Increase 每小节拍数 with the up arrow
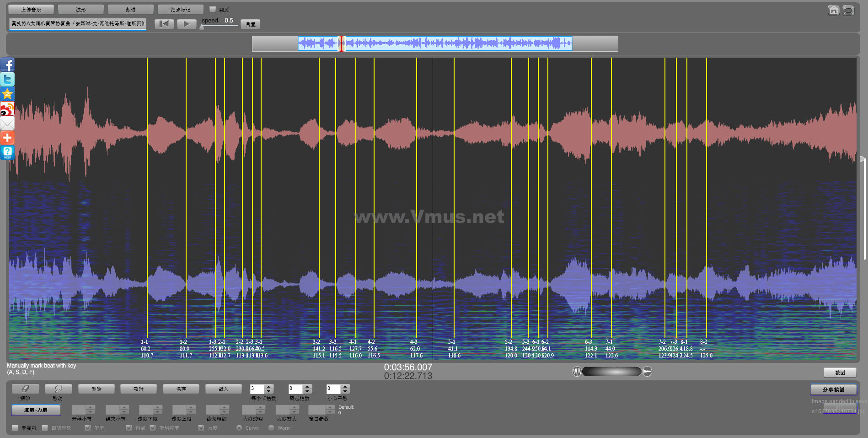Screen dimensions: 868x438 coord(269,387)
